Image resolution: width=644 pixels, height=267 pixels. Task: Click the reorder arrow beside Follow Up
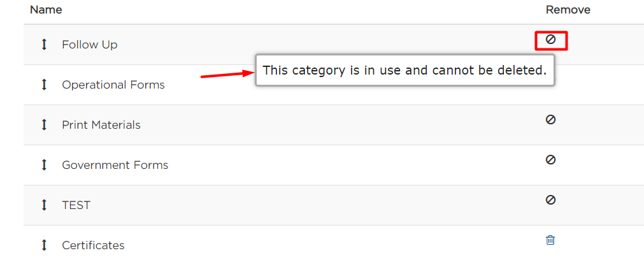[45, 45]
